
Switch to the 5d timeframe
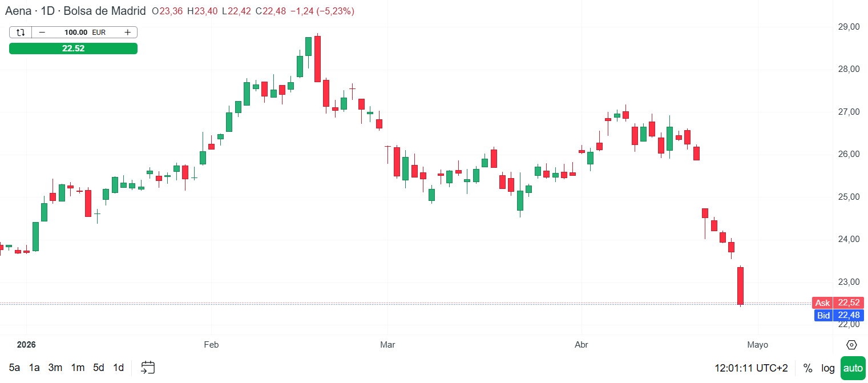click(98, 368)
